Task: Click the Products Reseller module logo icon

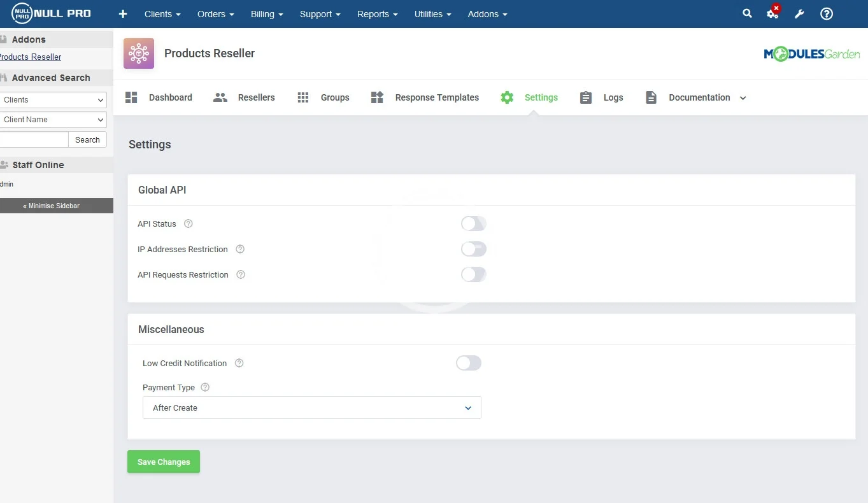Action: tap(139, 53)
